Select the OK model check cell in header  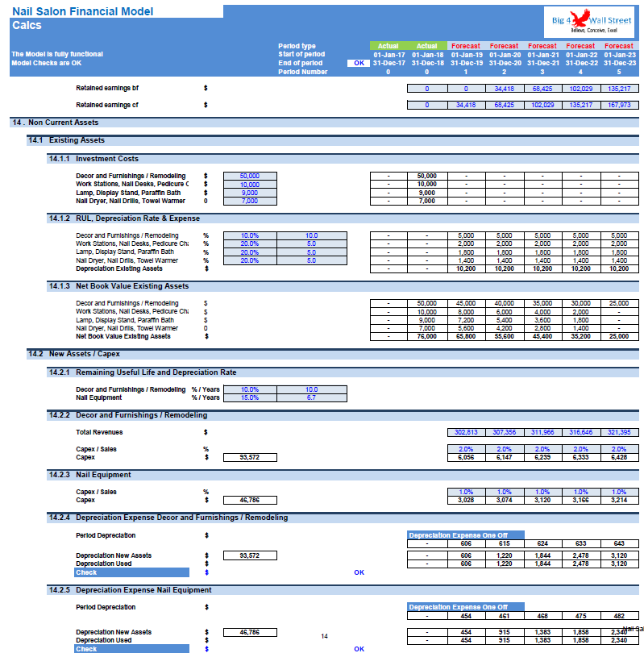coord(359,64)
